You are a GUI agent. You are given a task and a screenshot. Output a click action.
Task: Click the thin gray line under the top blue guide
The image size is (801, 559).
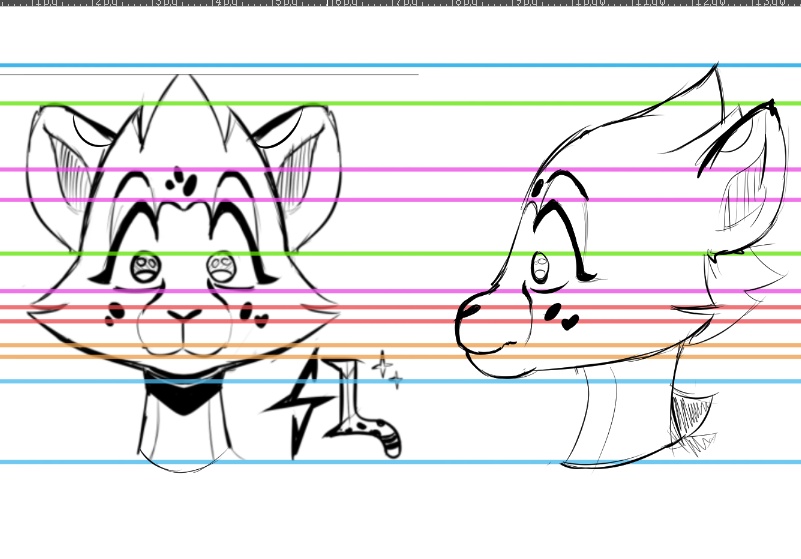tap(209, 75)
